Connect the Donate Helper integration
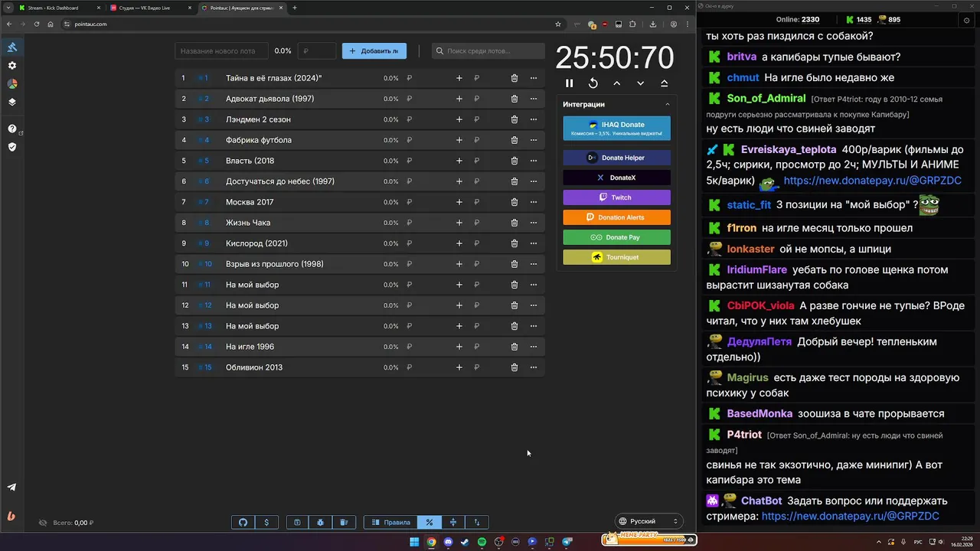This screenshot has height=551, width=980. tap(616, 158)
